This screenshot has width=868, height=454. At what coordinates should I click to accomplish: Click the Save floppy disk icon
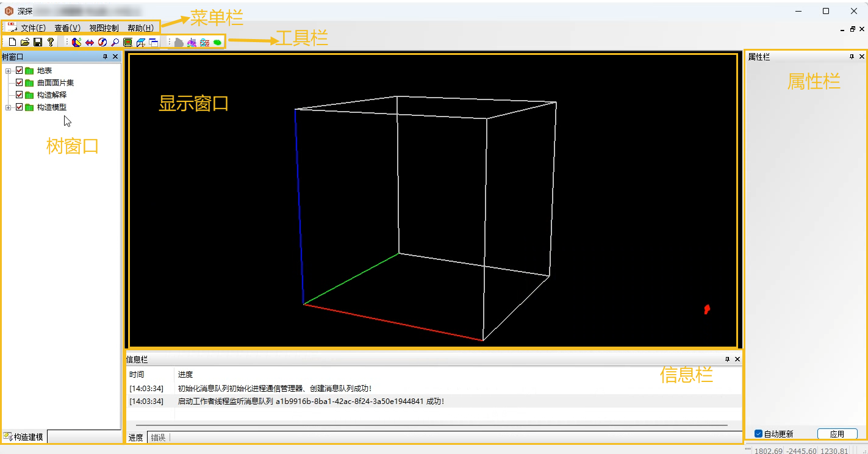click(x=37, y=42)
